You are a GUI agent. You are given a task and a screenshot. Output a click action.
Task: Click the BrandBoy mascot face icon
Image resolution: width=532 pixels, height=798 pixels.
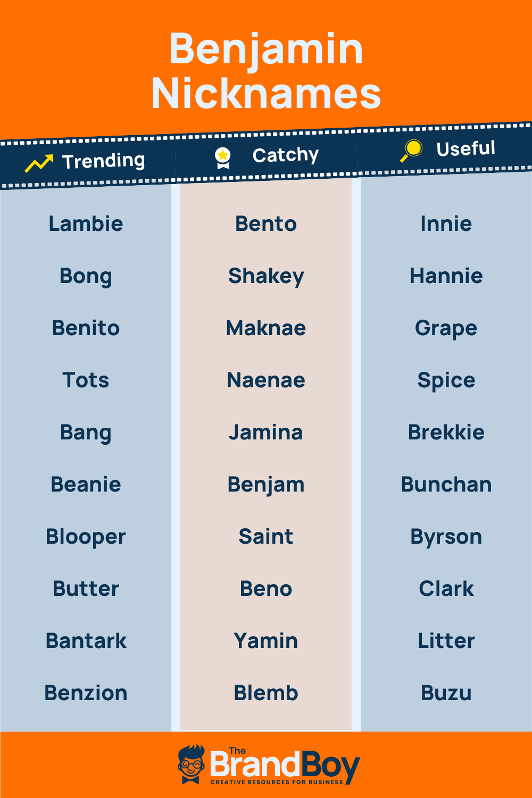click(x=191, y=764)
